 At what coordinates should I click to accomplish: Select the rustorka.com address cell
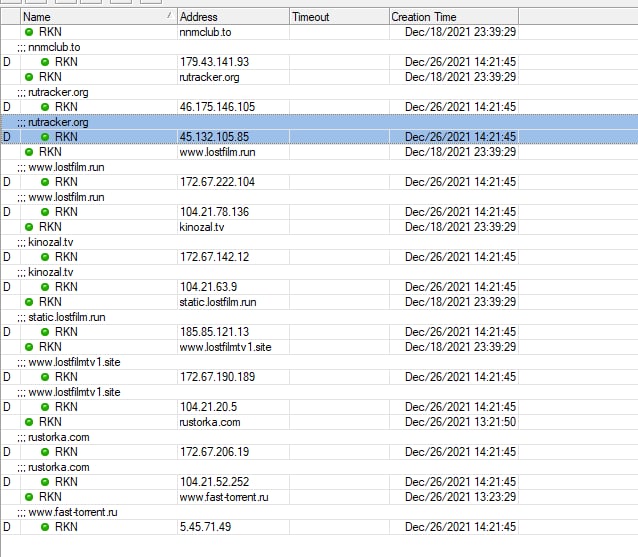click(x=233, y=422)
